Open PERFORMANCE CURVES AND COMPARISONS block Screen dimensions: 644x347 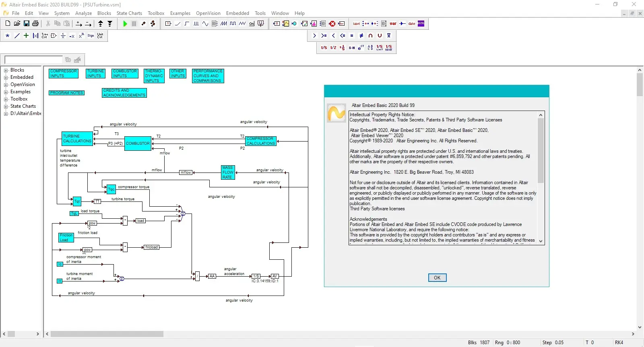(x=208, y=76)
